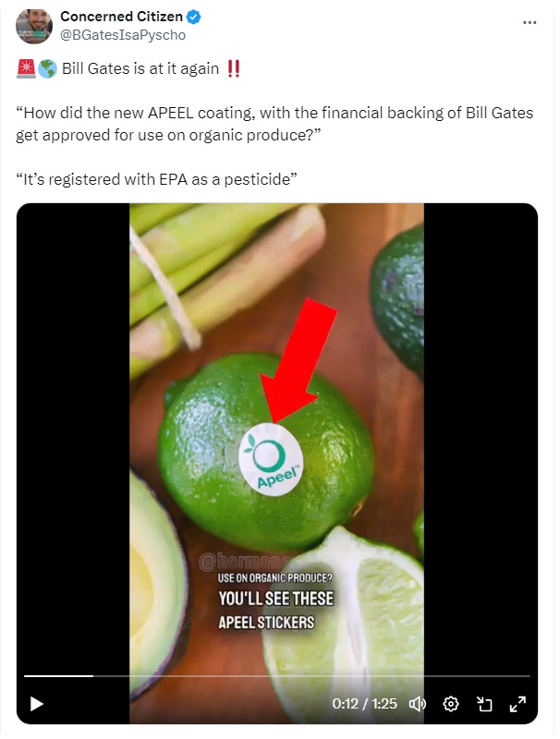Click the blue verified badge

pos(194,17)
